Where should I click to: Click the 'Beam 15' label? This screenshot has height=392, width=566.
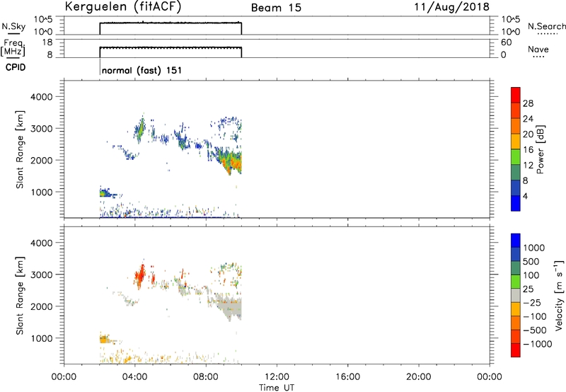tap(276, 8)
